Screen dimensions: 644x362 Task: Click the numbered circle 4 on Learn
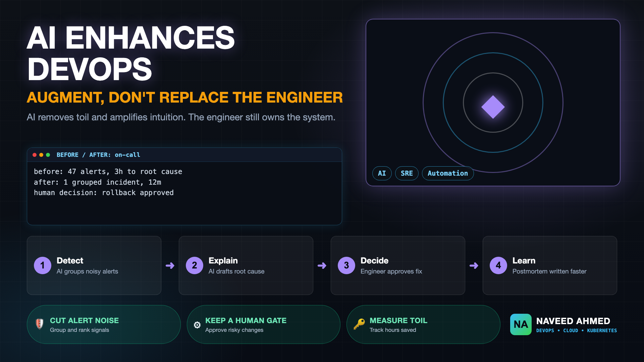click(498, 265)
